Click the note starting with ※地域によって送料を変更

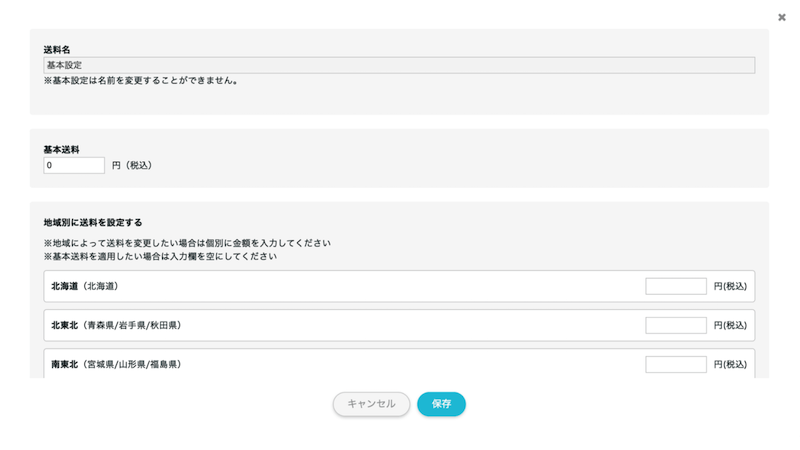187,243
